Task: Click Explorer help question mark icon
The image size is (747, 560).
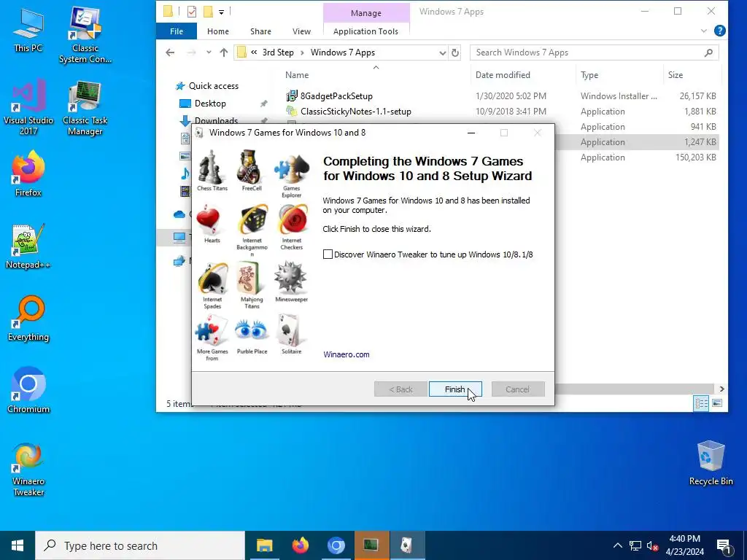Action: tap(720, 31)
